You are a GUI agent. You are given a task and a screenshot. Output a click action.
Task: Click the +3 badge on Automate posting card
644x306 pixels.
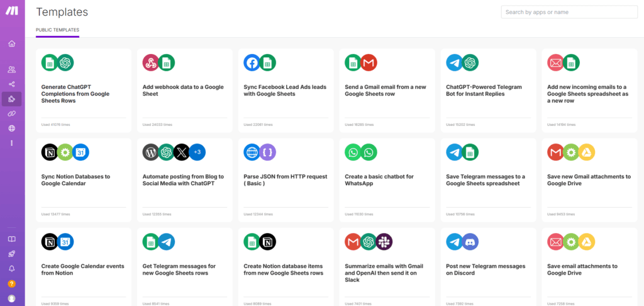[197, 152]
